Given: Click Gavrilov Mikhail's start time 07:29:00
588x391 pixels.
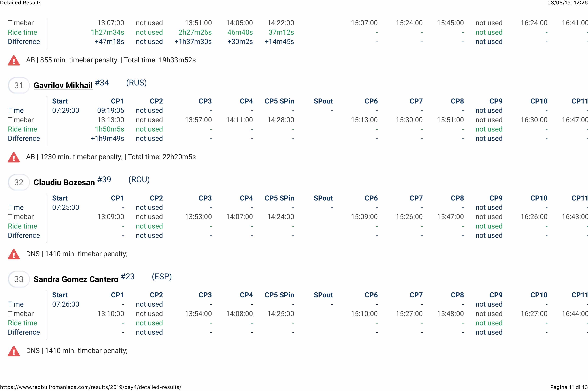Looking at the screenshot, I should click(66, 110).
